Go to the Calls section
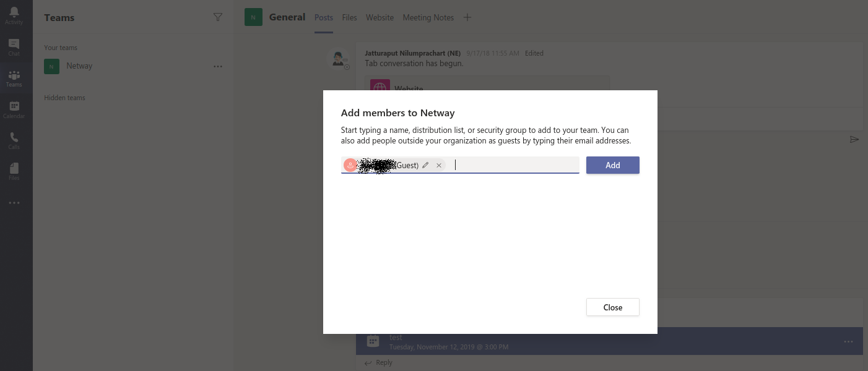Screen dimensions: 868x371 tap(14, 140)
